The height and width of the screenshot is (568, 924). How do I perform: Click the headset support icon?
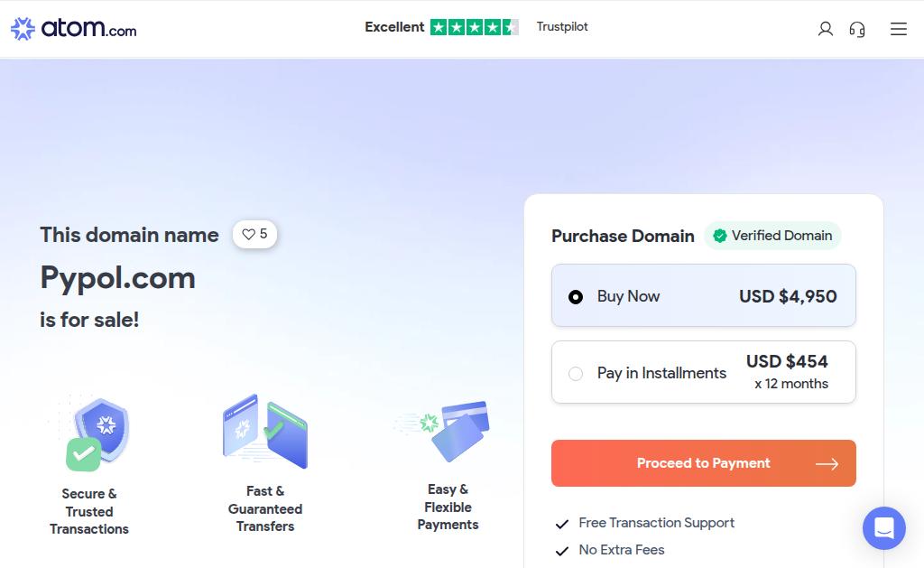pyautogui.click(x=857, y=29)
